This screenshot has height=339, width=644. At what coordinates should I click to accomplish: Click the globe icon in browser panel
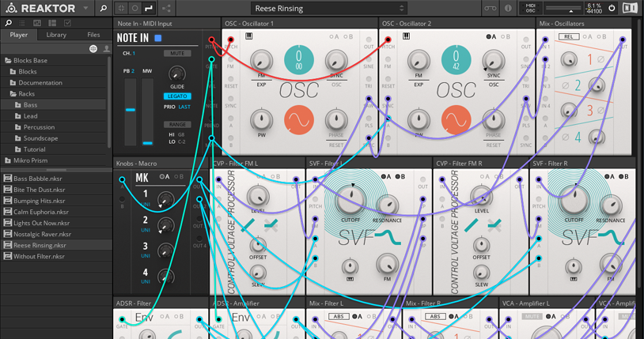[93, 49]
